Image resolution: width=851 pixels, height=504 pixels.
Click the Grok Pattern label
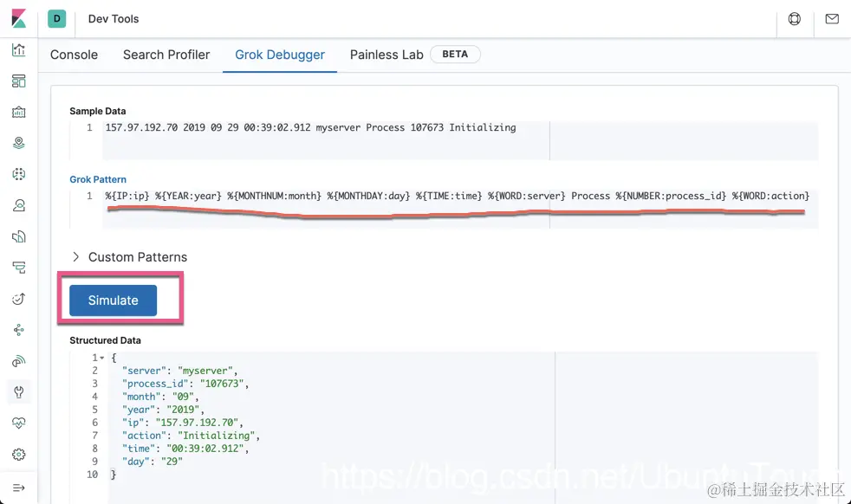[98, 179]
